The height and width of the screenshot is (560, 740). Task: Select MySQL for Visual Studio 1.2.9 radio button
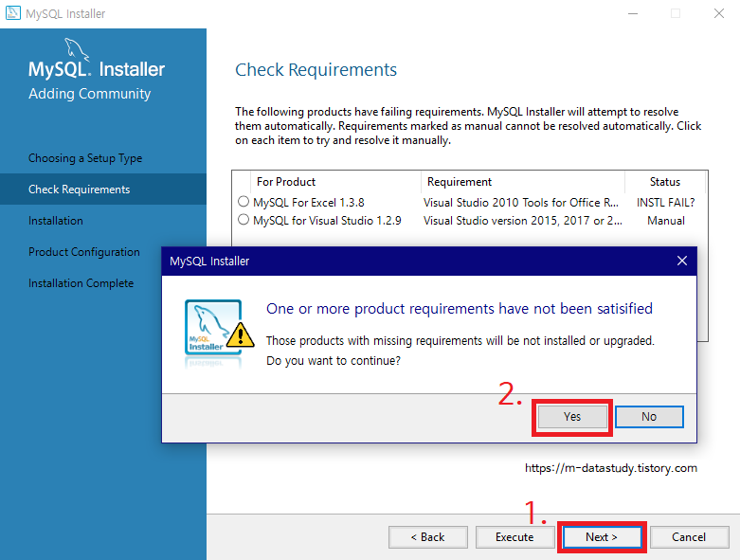point(244,220)
